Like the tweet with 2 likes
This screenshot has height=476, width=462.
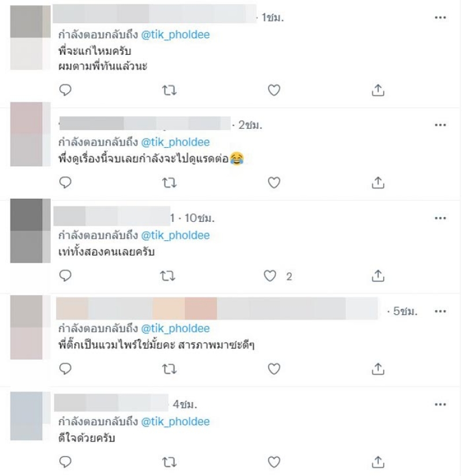[x=270, y=276]
